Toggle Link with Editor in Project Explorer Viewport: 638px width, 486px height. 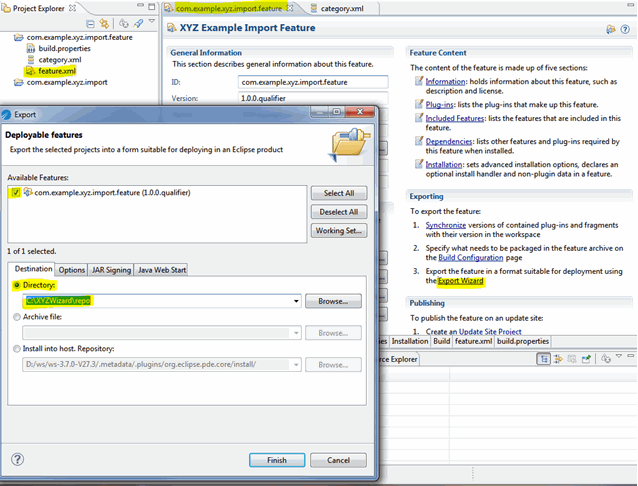point(105,24)
